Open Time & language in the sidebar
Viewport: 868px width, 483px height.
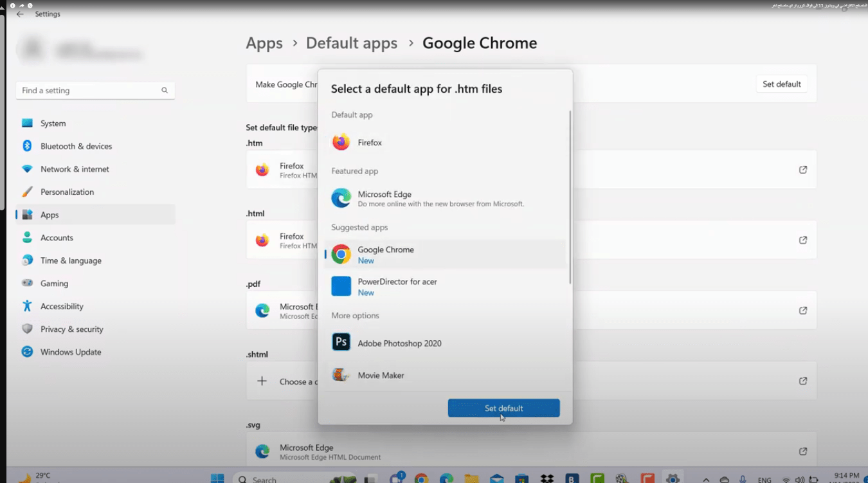(x=95, y=260)
